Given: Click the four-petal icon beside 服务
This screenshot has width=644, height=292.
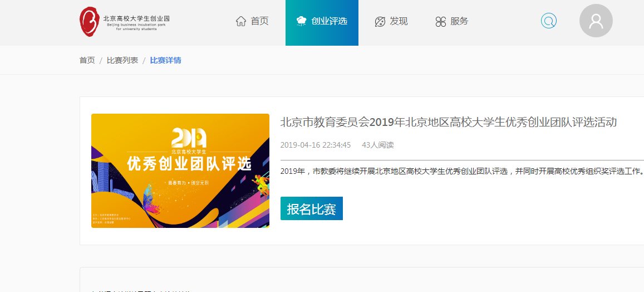Looking at the screenshot, I should (x=441, y=22).
